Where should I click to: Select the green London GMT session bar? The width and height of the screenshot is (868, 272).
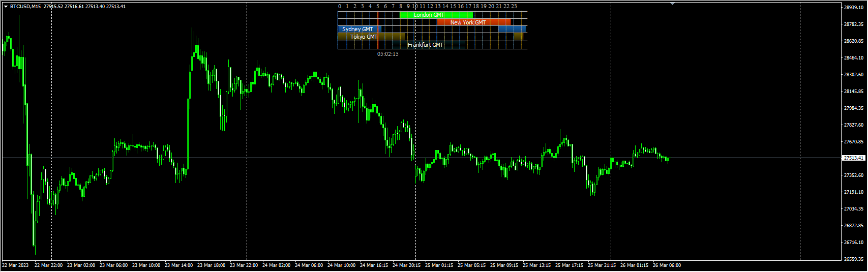(436, 15)
